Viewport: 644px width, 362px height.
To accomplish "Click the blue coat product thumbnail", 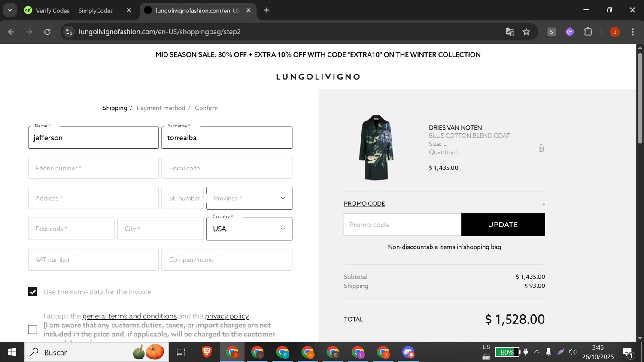I will [377, 148].
